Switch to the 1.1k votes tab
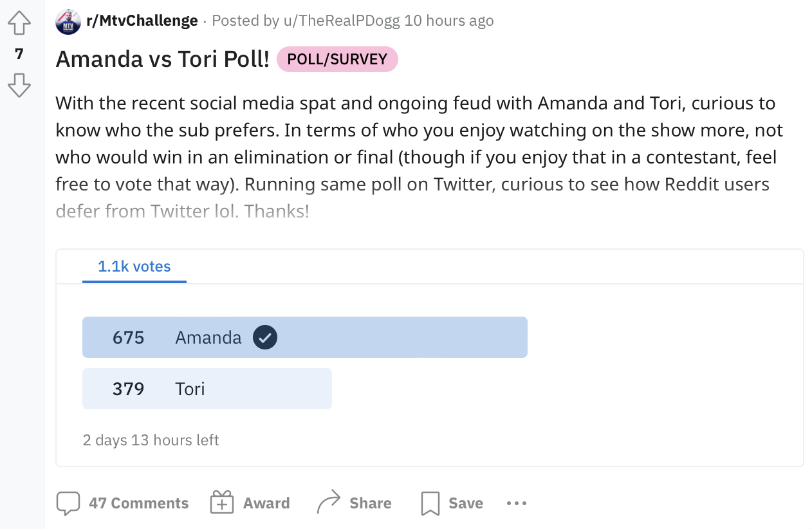This screenshot has height=529, width=812. [134, 266]
